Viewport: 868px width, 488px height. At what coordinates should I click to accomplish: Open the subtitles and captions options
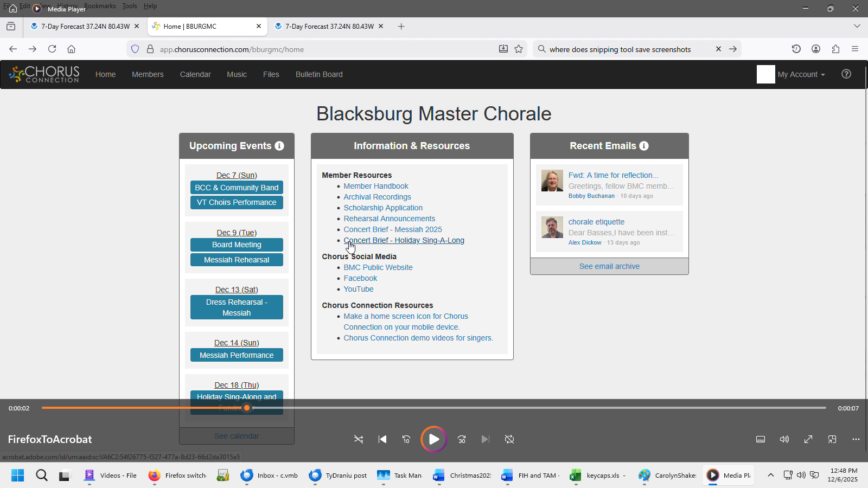(761, 439)
